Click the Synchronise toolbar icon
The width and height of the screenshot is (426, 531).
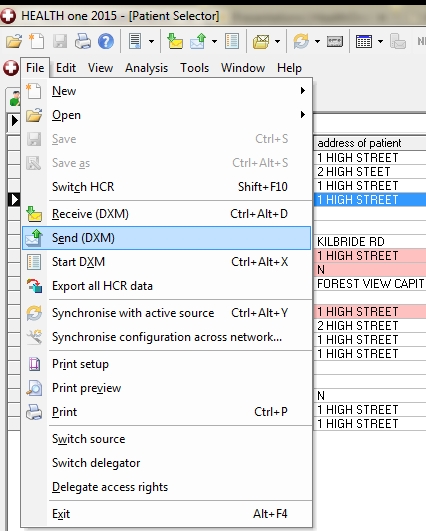(x=301, y=41)
